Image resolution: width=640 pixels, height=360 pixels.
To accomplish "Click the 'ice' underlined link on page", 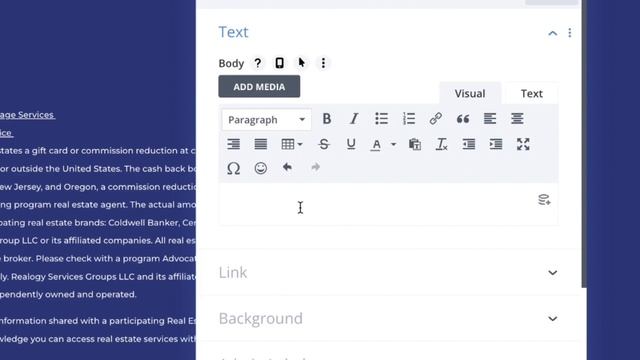I will tap(7, 133).
